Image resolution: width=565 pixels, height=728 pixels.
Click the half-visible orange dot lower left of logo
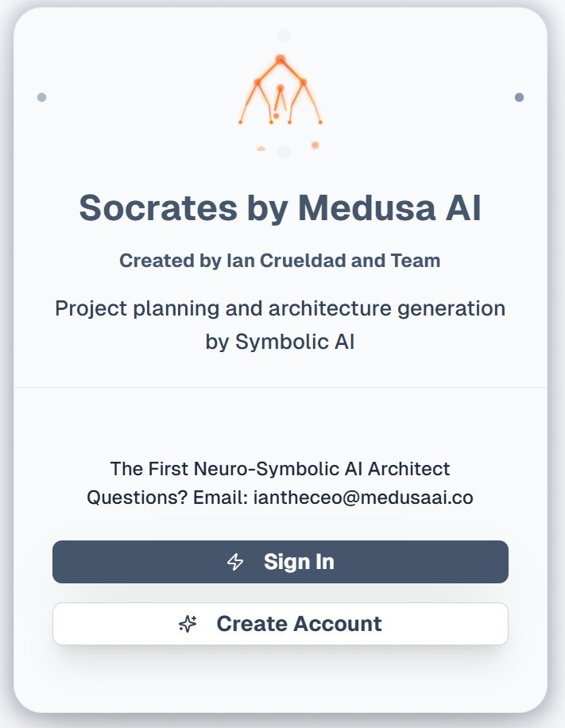[x=261, y=149]
